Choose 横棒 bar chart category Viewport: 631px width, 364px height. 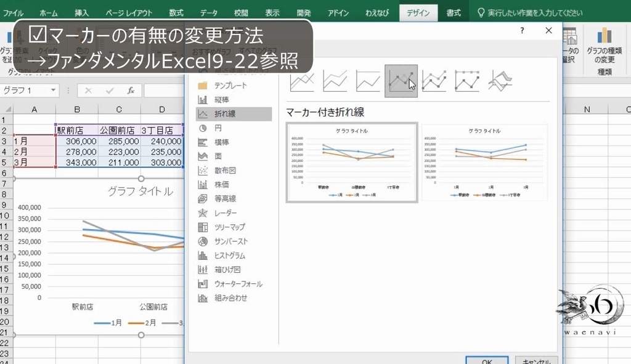point(234,142)
